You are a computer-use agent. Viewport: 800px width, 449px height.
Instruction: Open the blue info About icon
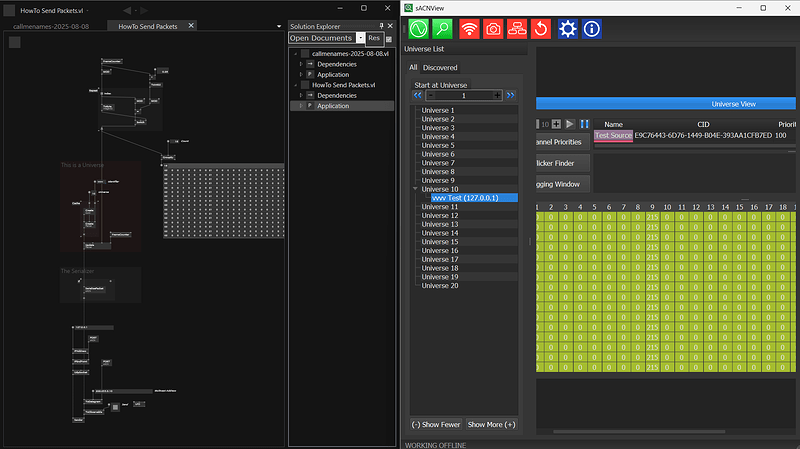click(591, 29)
